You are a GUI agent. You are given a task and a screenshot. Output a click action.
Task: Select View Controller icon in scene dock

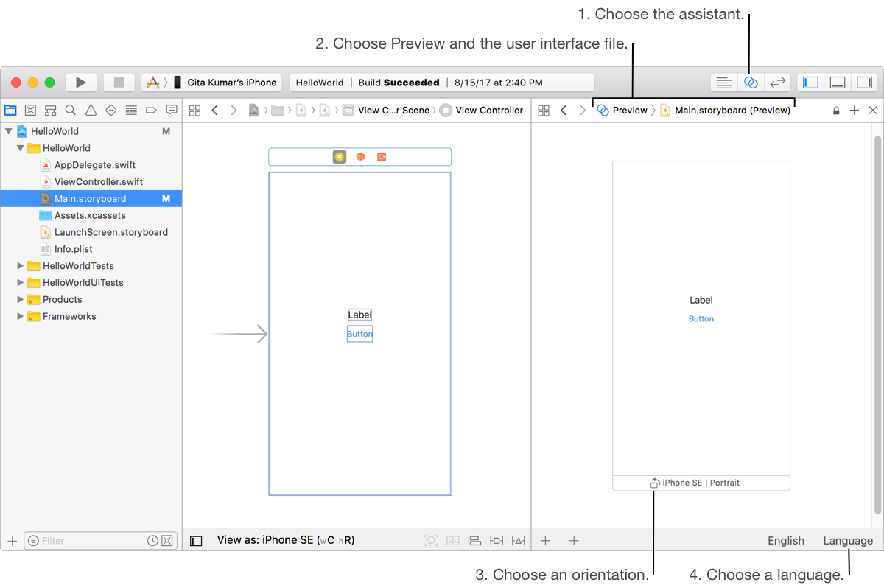tap(340, 157)
